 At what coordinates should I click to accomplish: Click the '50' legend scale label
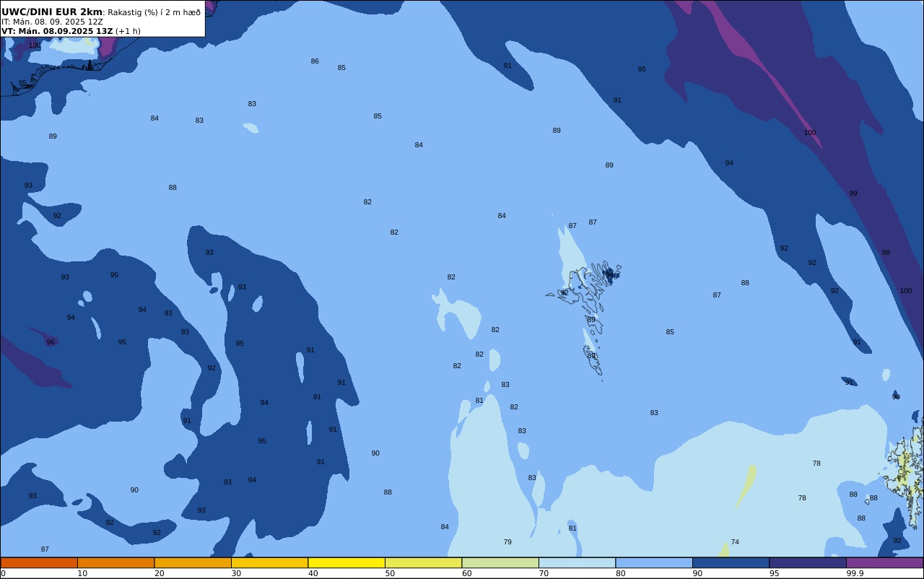coord(390,573)
